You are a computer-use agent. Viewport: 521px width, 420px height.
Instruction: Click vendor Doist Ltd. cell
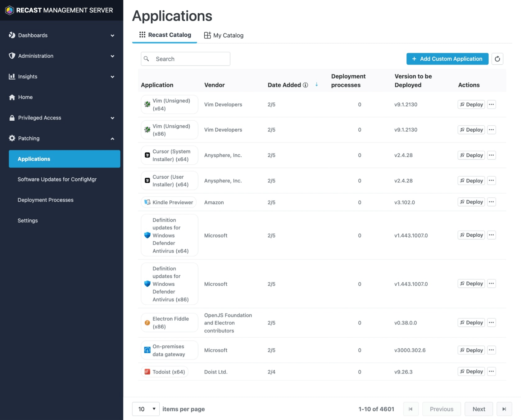click(216, 372)
